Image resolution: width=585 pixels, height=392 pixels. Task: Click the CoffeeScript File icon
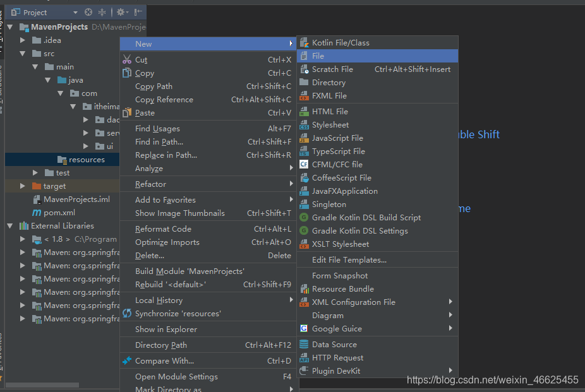304,178
